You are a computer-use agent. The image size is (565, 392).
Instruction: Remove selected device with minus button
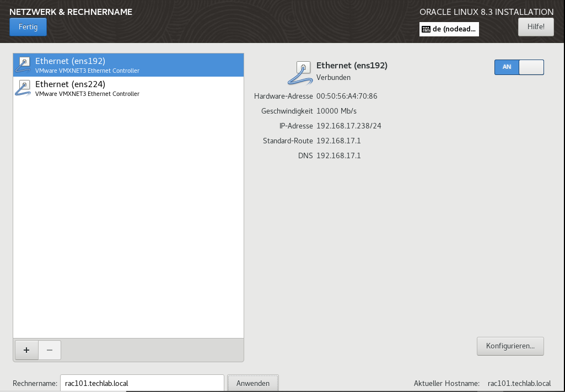[49, 350]
